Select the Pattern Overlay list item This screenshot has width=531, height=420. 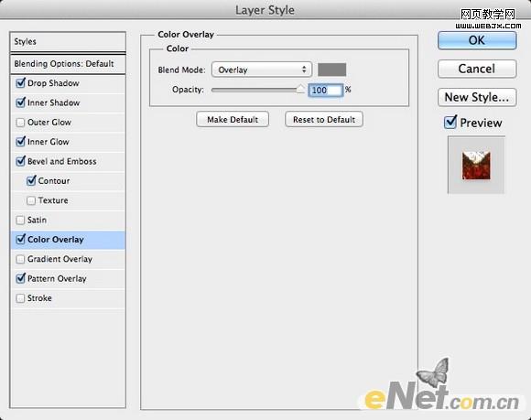click(x=68, y=279)
